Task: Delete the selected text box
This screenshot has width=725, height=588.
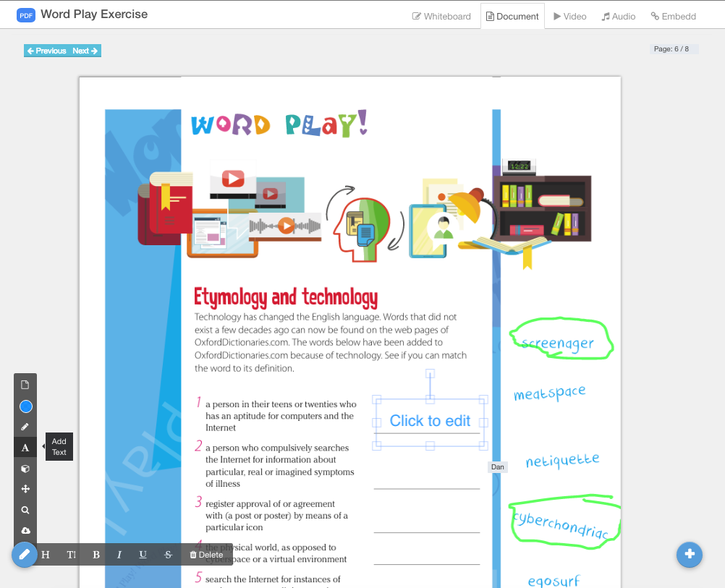Action: 205,554
